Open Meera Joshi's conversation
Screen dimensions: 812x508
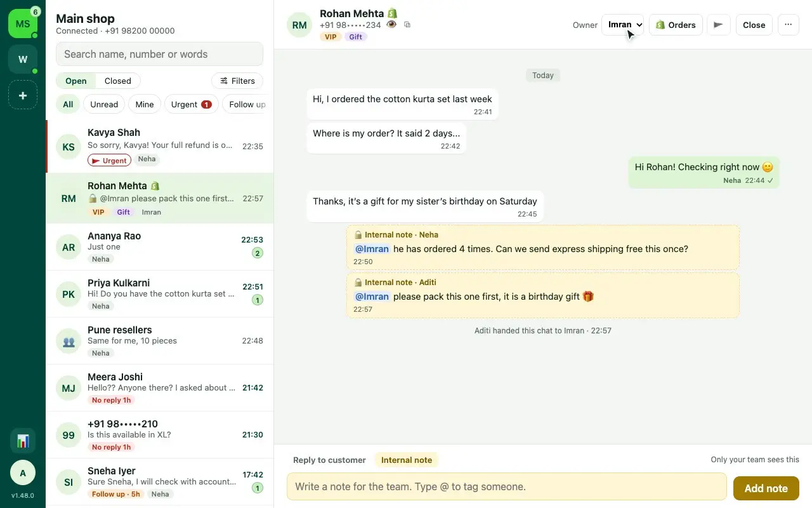(x=159, y=388)
